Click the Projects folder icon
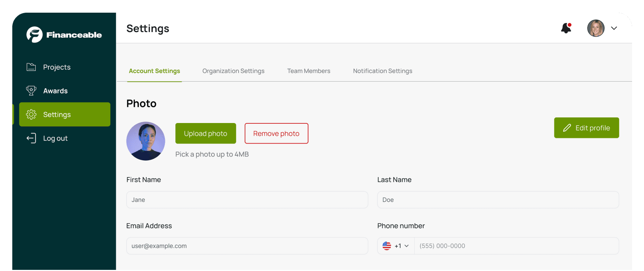644x271 pixels. pos(31,67)
